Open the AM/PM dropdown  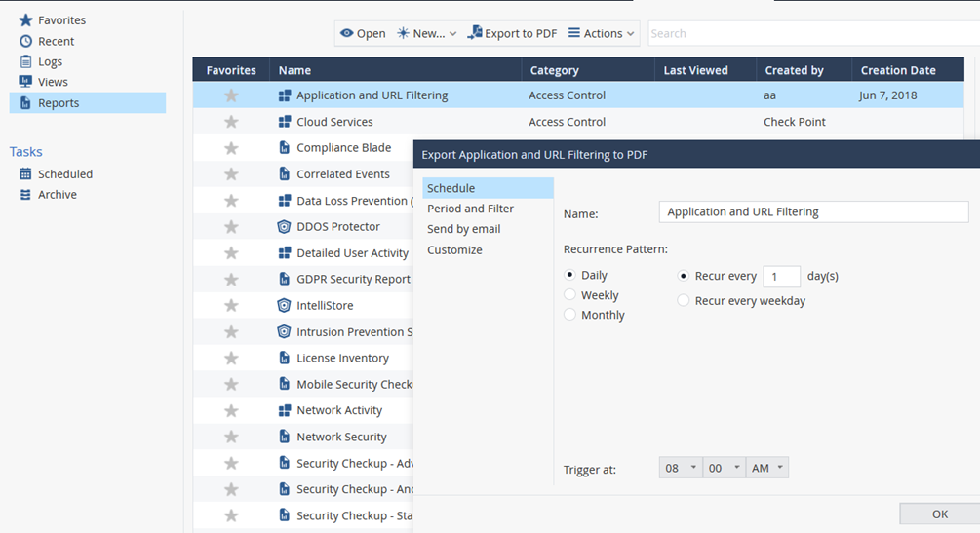coord(767,469)
